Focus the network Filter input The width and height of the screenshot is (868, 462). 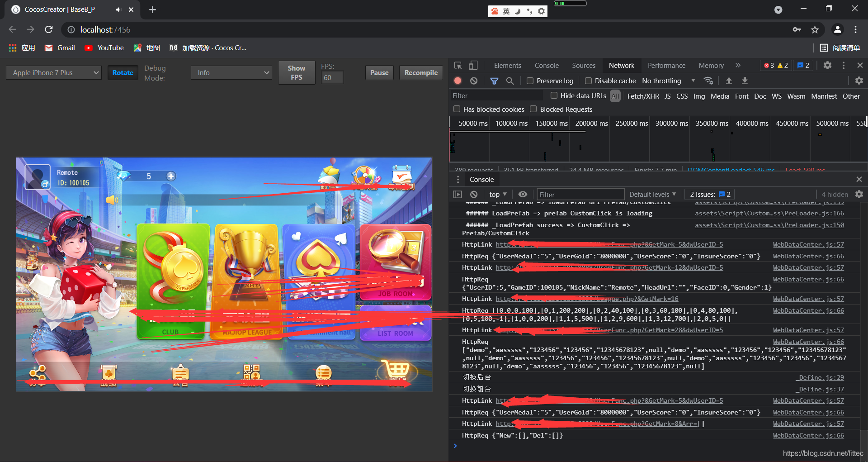496,95
